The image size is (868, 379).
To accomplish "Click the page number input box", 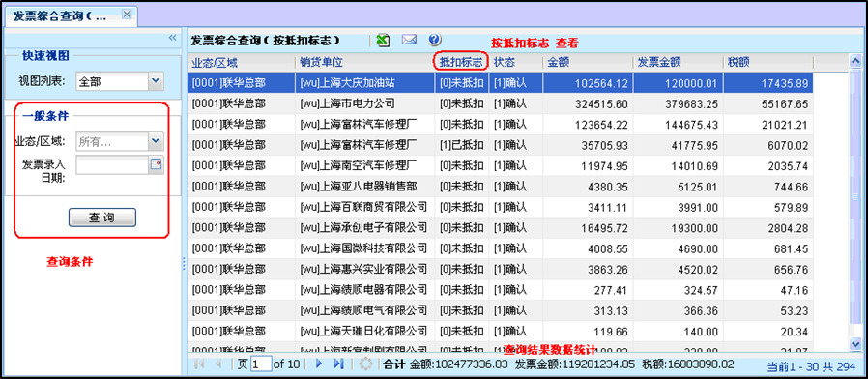I will click(260, 364).
